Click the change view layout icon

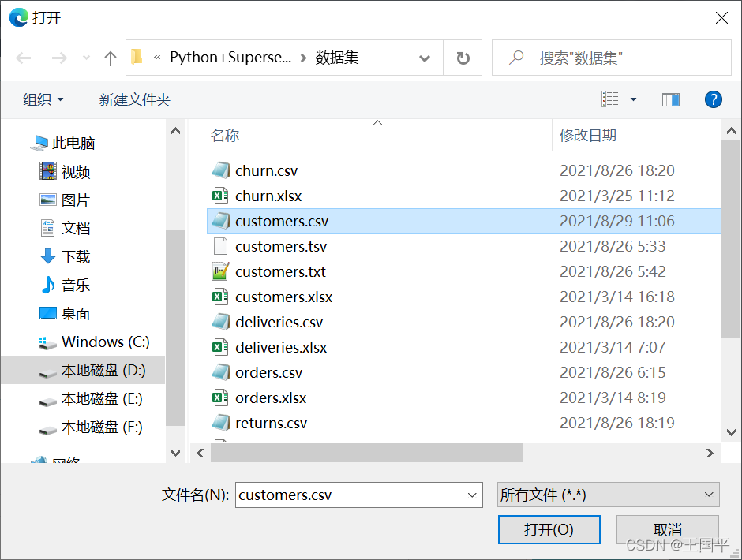coord(610,99)
